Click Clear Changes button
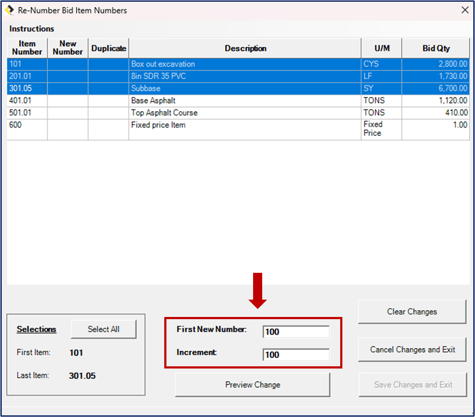Screen dimensions: 475x417 click(412, 312)
